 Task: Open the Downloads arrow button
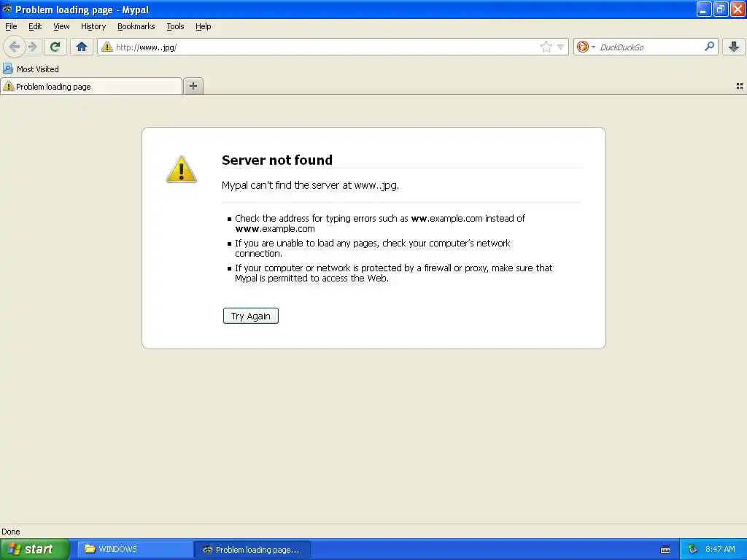coord(734,47)
